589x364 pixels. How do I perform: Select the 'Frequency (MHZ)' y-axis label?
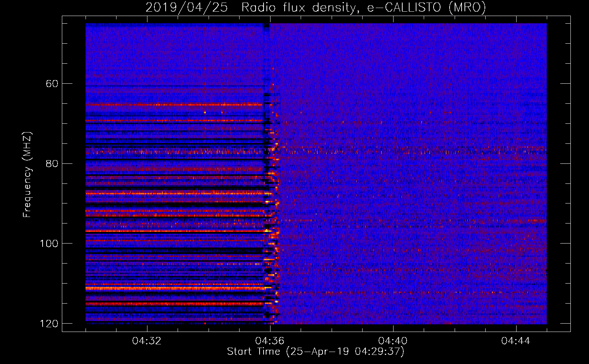pyautogui.click(x=27, y=175)
